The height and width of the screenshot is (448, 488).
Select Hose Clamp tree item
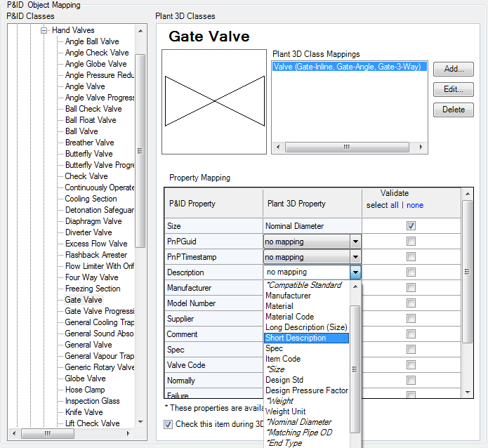[x=85, y=390]
